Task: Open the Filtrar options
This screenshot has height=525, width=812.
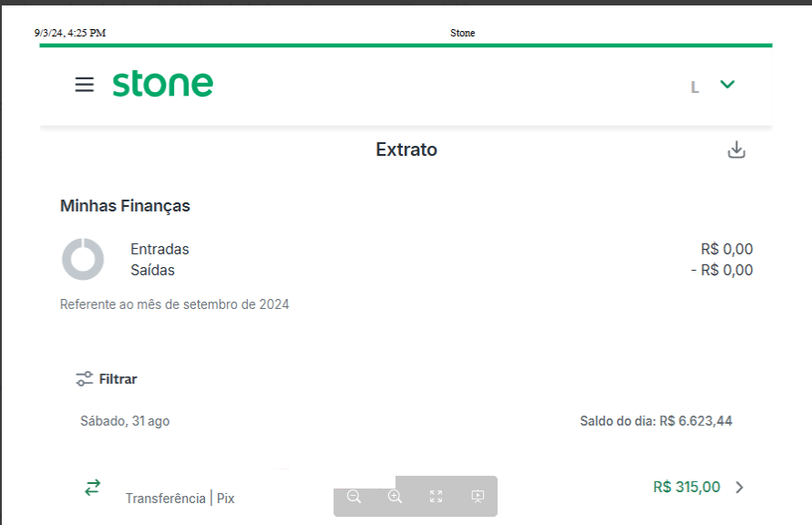Action: 118,379
